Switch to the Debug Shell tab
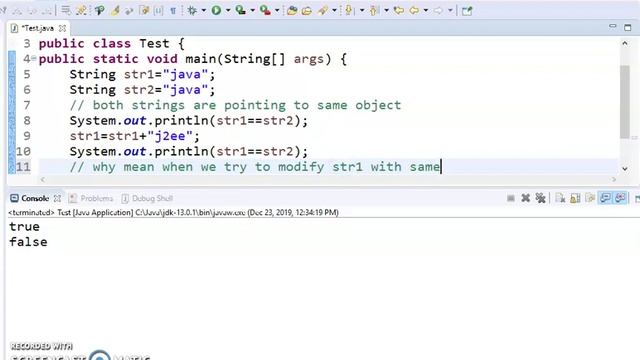This screenshot has width=640, height=360. pyautogui.click(x=147, y=198)
